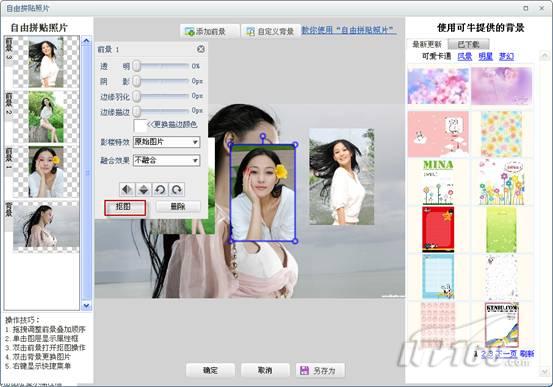
Task: Click the 自定义背景 toolbar button
Action: click(x=271, y=31)
